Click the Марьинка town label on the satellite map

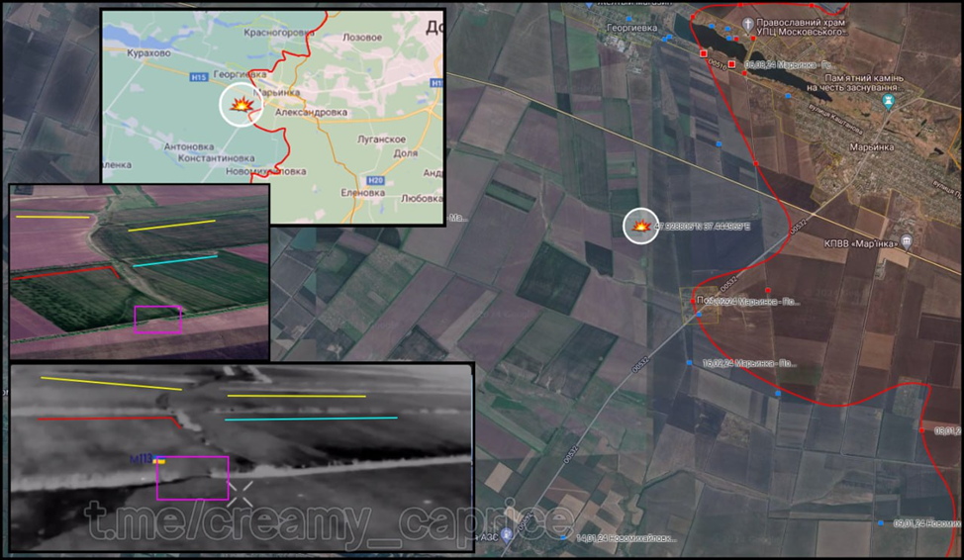[872, 147]
